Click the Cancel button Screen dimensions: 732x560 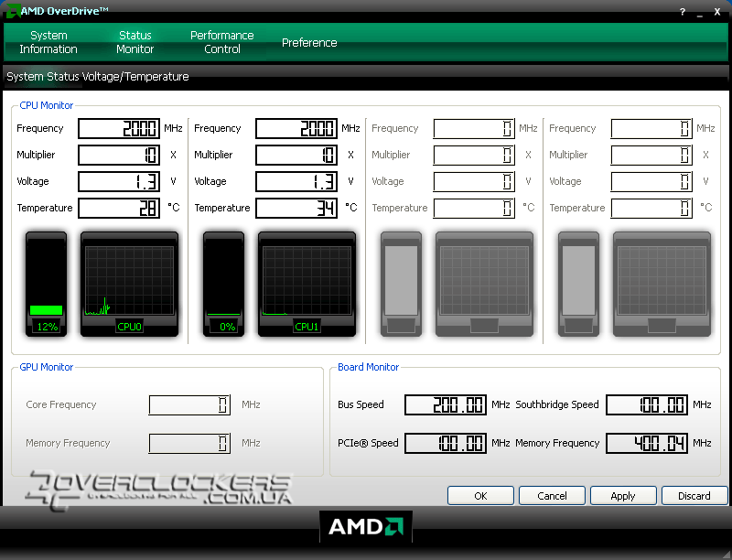(x=552, y=496)
